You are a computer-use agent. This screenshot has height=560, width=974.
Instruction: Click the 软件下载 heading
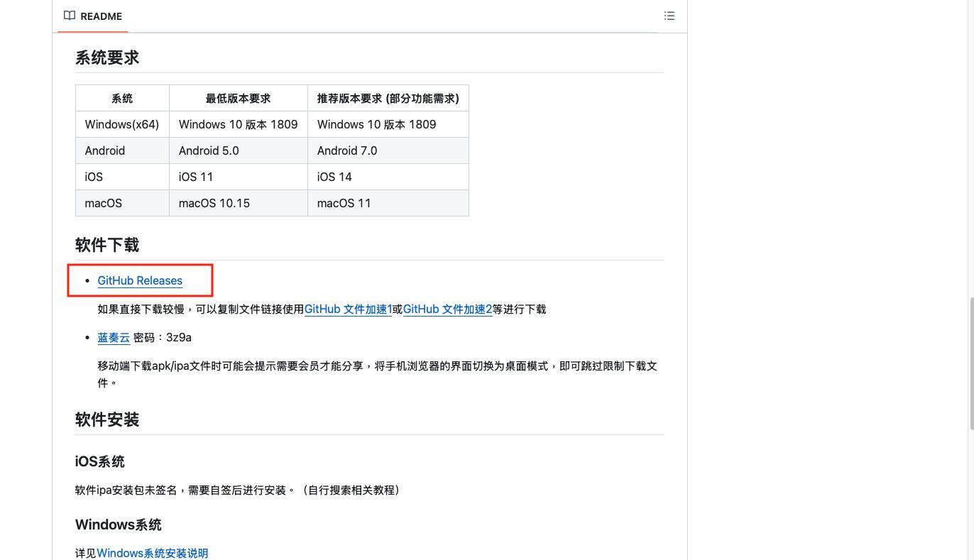(x=107, y=245)
